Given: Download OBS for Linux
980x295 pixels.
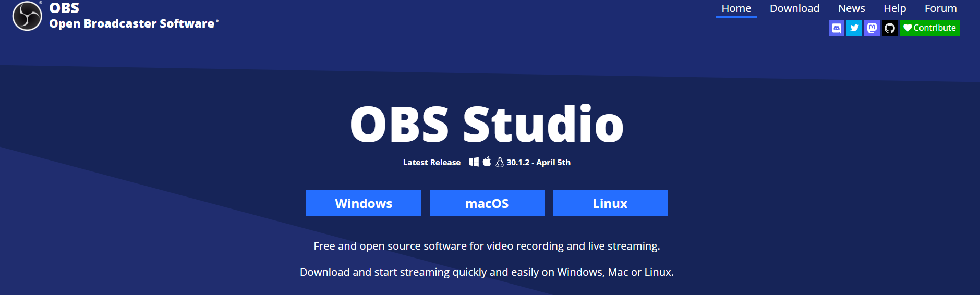Looking at the screenshot, I should click(x=610, y=203).
